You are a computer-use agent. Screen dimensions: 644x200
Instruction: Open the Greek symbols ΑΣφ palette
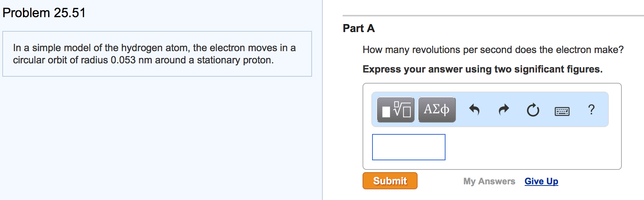pos(437,110)
